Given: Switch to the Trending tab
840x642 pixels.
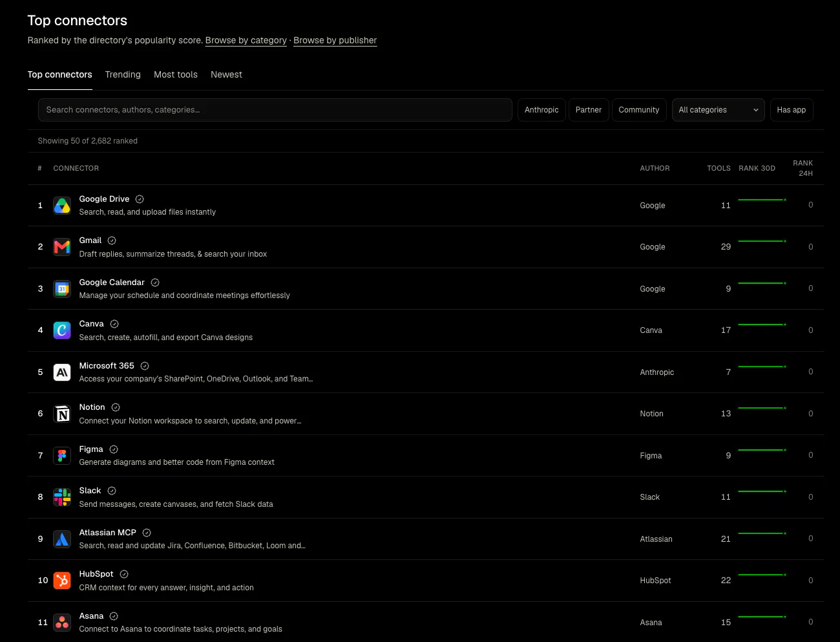Looking at the screenshot, I should pos(123,74).
